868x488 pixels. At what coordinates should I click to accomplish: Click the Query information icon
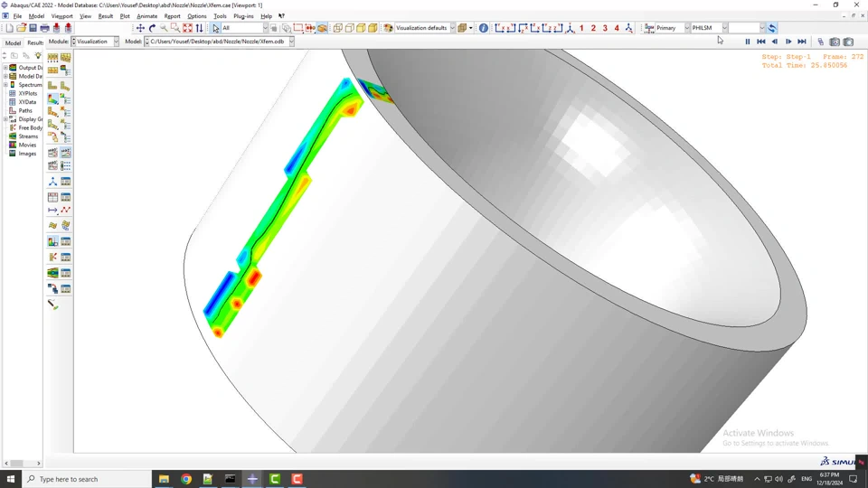[483, 28]
